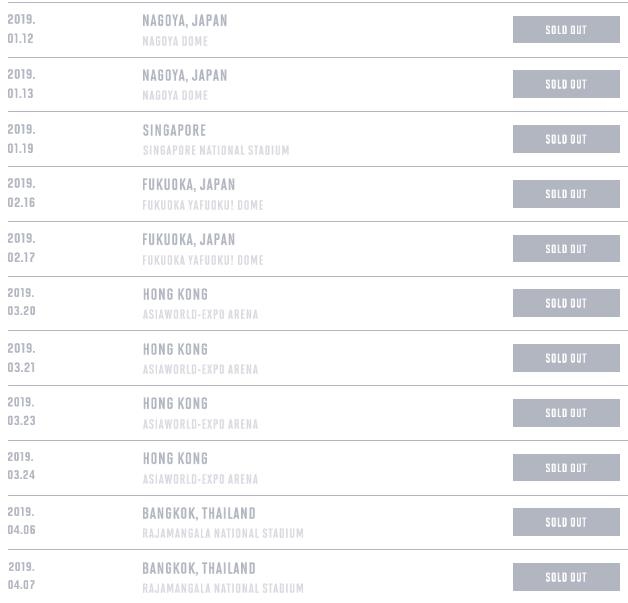628x603 pixels.
Task: Select Singapore 01.19 SOLD OUT button
Action: coord(566,139)
